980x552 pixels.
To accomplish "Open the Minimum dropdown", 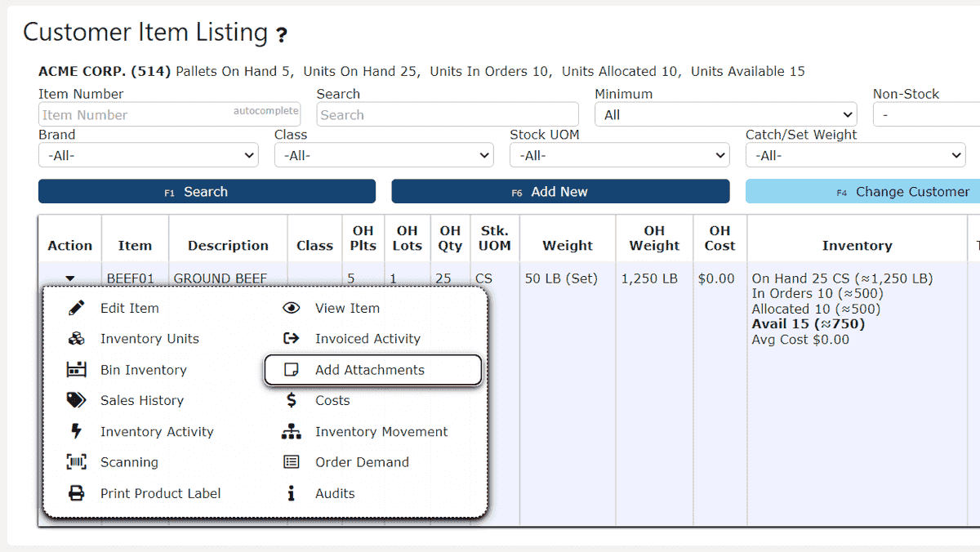I will [726, 115].
